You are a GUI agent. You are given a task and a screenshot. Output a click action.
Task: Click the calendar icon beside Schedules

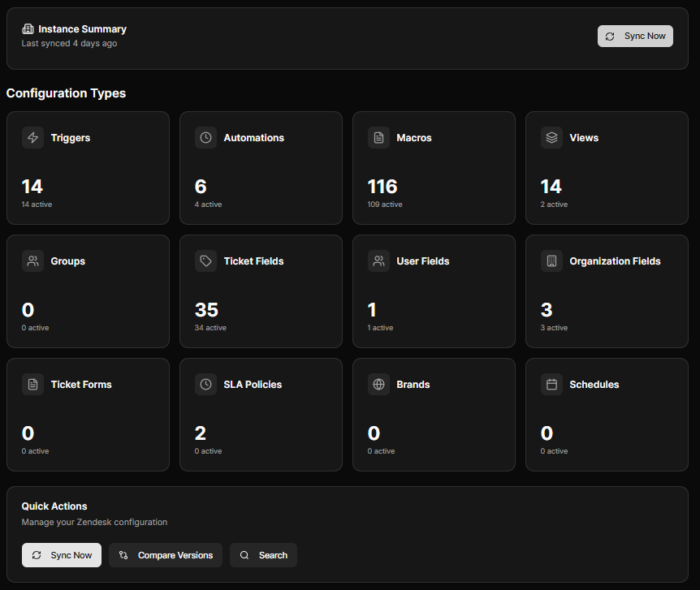click(x=552, y=385)
